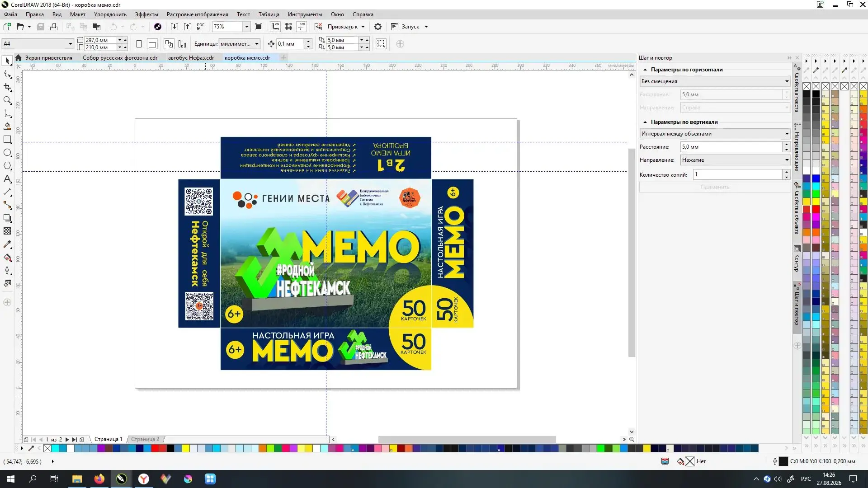Screen dimensions: 868x488
Task: Select the Text tool
Action: 7,179
